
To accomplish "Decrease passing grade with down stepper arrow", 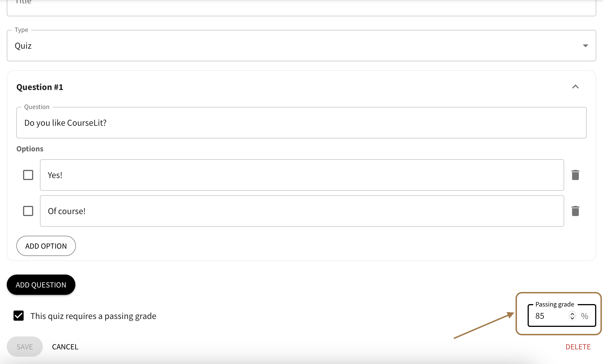I will click(572, 318).
